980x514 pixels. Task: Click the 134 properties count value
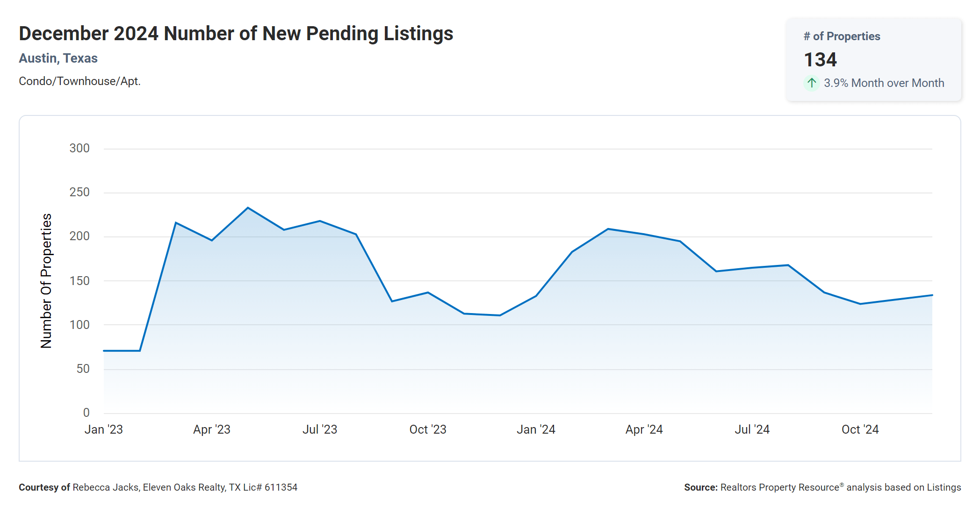820,60
